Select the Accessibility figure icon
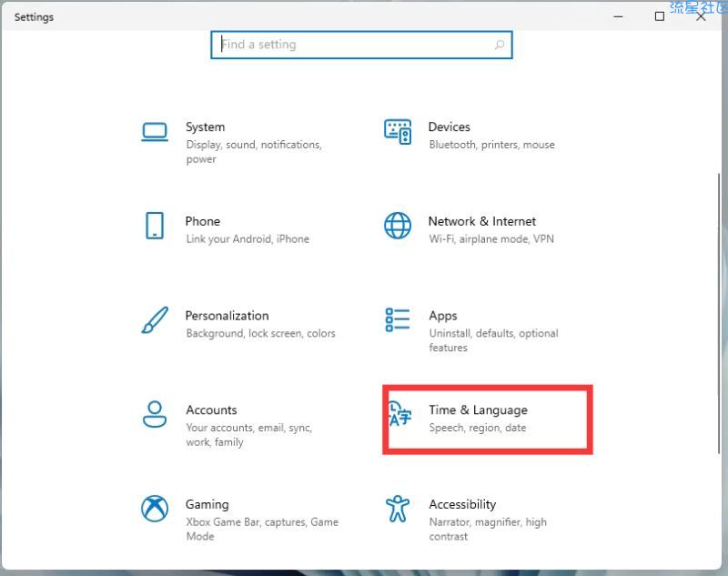The height and width of the screenshot is (576, 728). [398, 509]
